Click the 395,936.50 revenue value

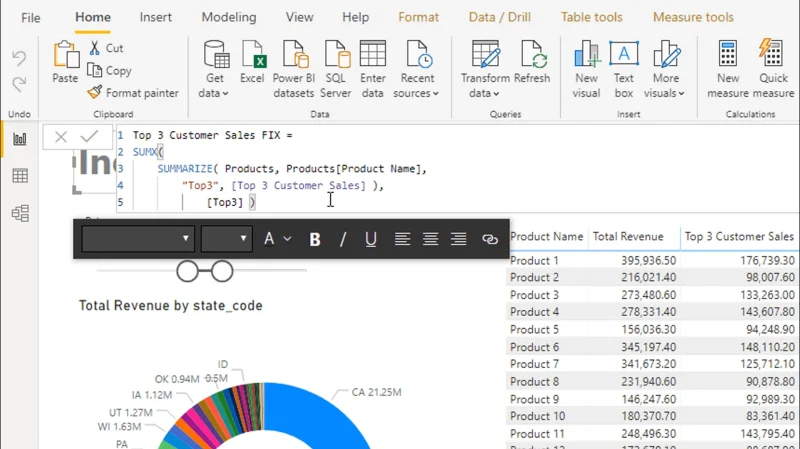pyautogui.click(x=648, y=260)
